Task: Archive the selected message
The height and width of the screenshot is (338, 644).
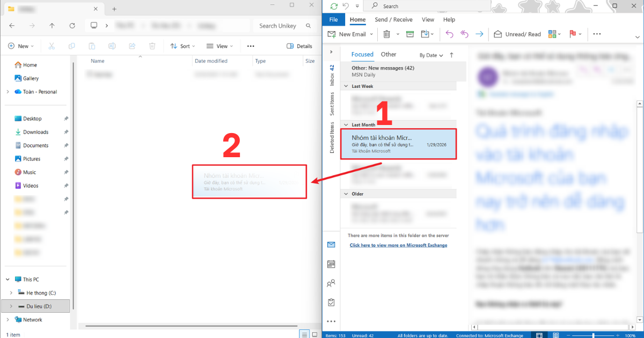Action: pyautogui.click(x=409, y=34)
